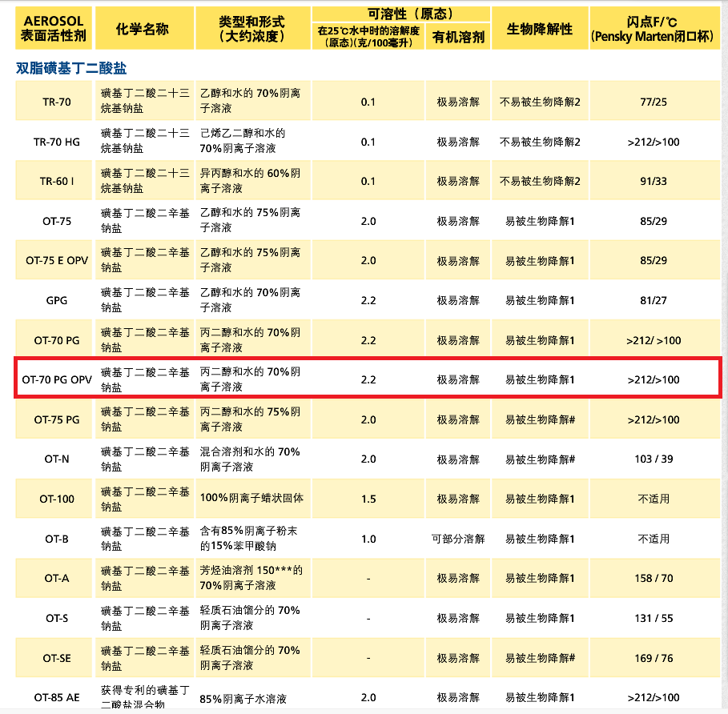Click the AEROSOL 表面活性剂 column header
This screenshot has height=714, width=728.
[53, 26]
